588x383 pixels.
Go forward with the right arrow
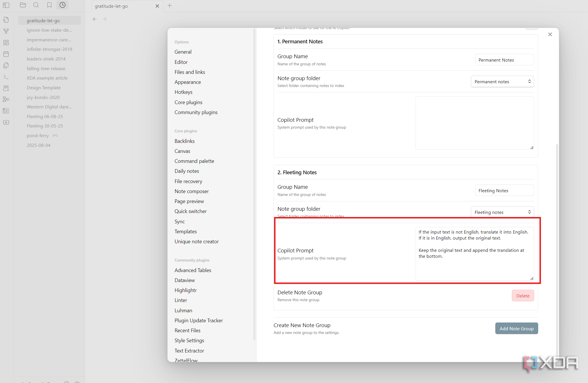(x=105, y=19)
